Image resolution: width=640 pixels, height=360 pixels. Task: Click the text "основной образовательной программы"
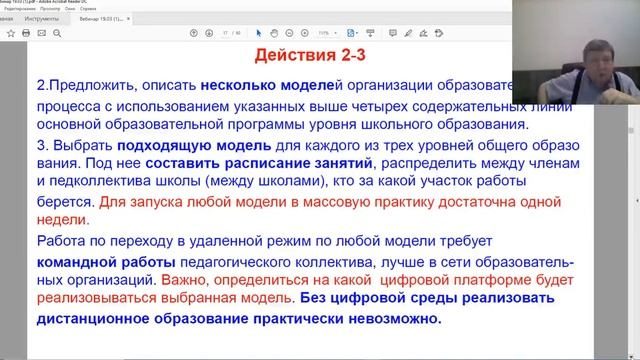tap(172, 124)
